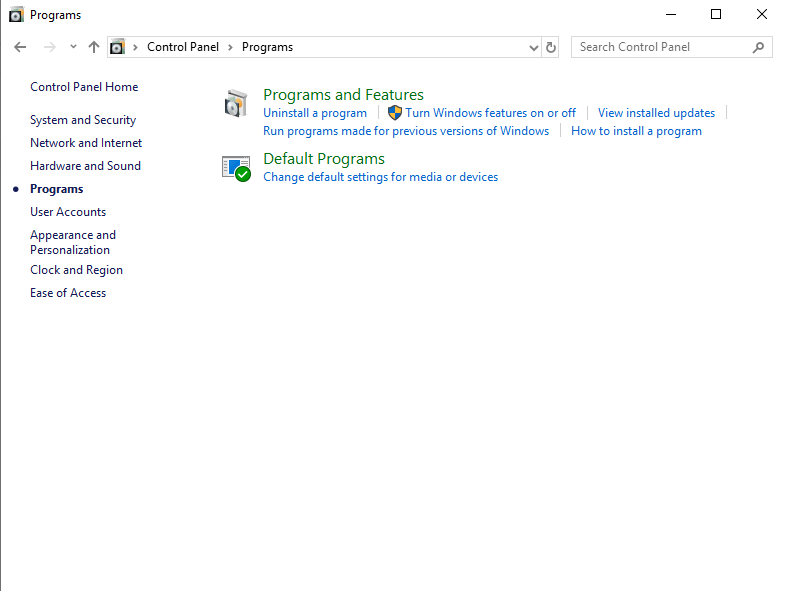Image resolution: width=785 pixels, height=591 pixels.
Task: Open Hardware and Sound category
Action: (86, 166)
